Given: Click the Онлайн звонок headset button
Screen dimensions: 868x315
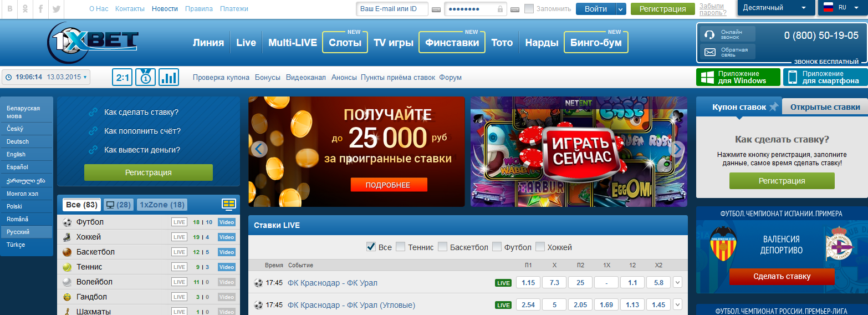Looking at the screenshot, I should pyautogui.click(x=727, y=34).
